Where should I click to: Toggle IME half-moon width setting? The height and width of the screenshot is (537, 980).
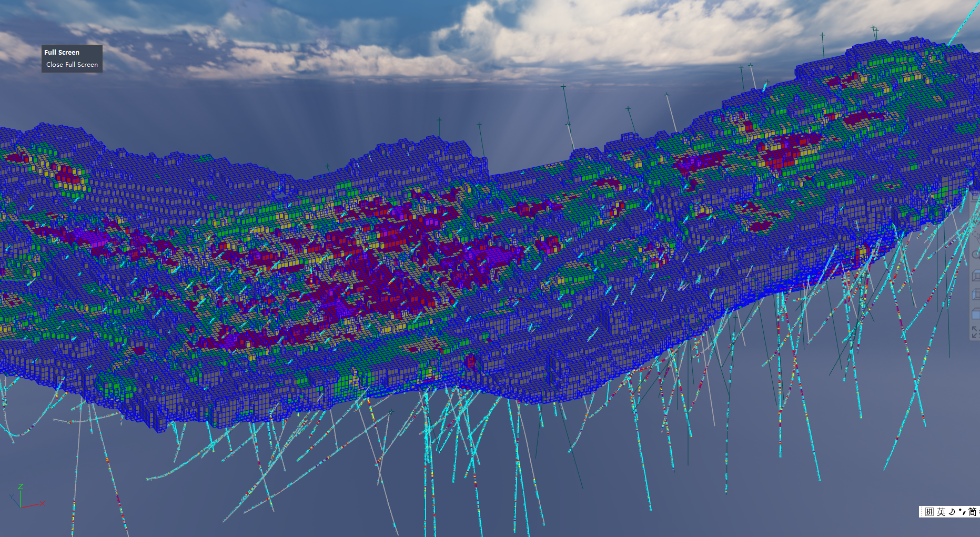pos(952,512)
